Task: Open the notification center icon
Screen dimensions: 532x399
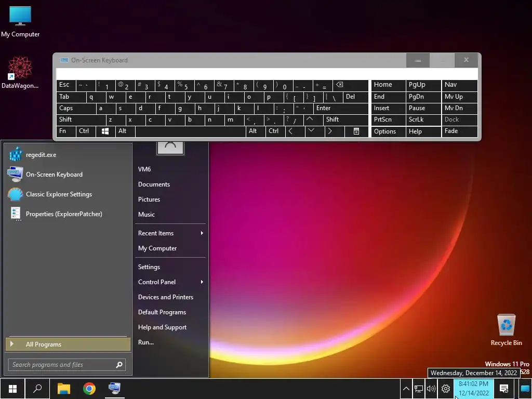Action: [x=504, y=389]
